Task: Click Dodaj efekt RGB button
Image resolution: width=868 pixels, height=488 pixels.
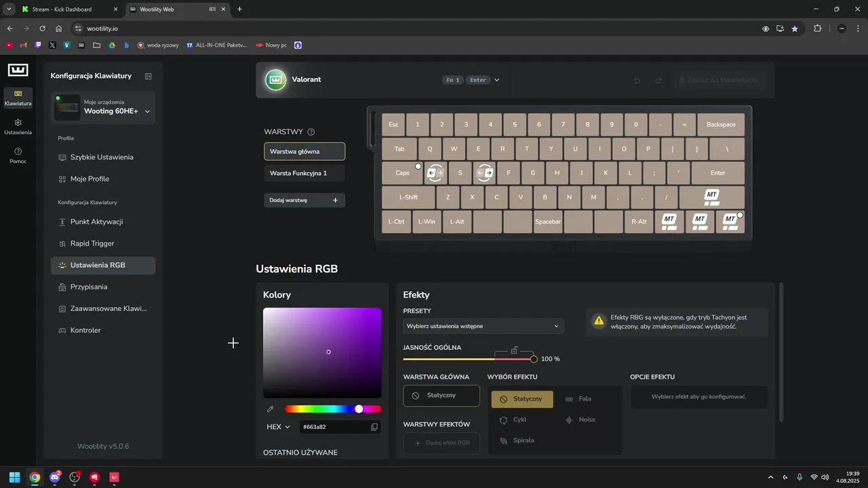Action: coord(441,443)
